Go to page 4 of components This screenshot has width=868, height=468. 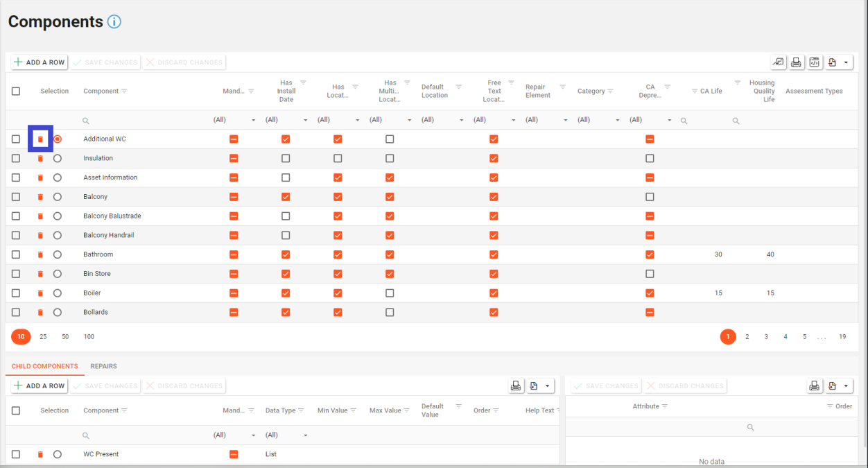(x=785, y=337)
